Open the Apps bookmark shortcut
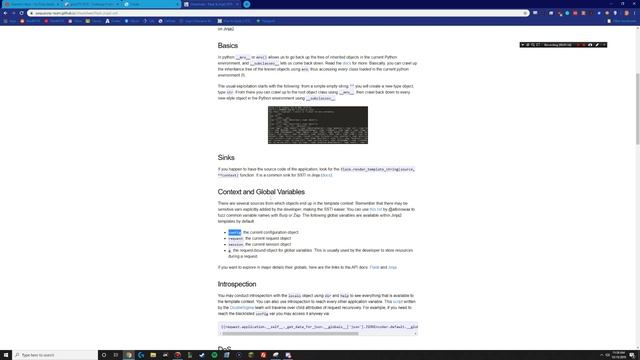The width and height of the screenshot is (640, 360). tap(10, 21)
